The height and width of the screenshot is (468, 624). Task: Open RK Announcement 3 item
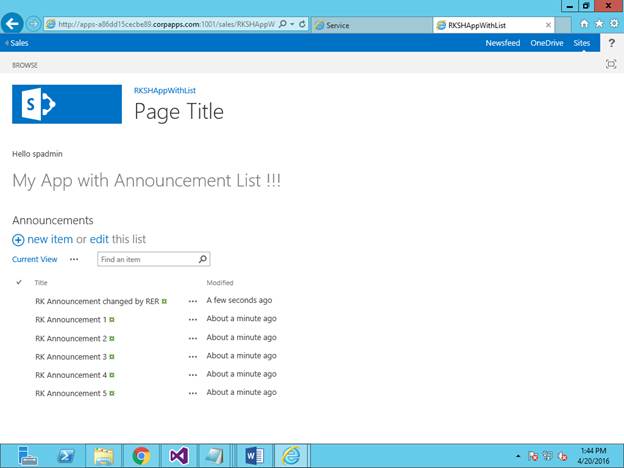point(71,357)
